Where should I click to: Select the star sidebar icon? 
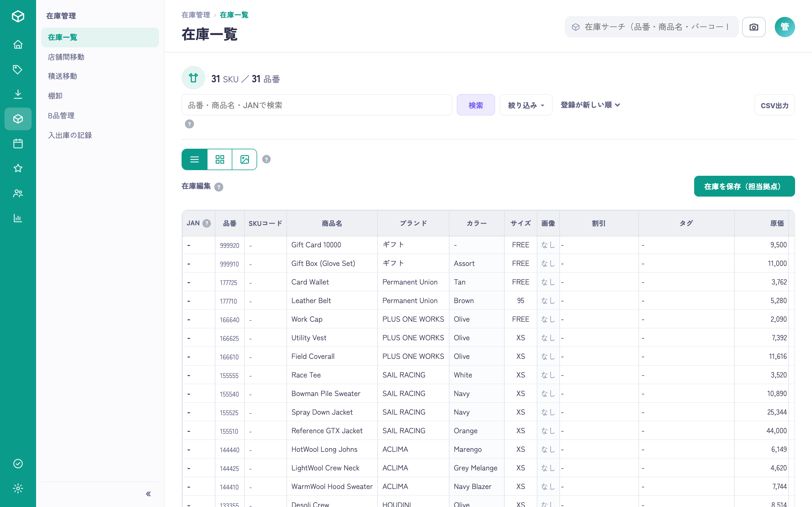18,168
